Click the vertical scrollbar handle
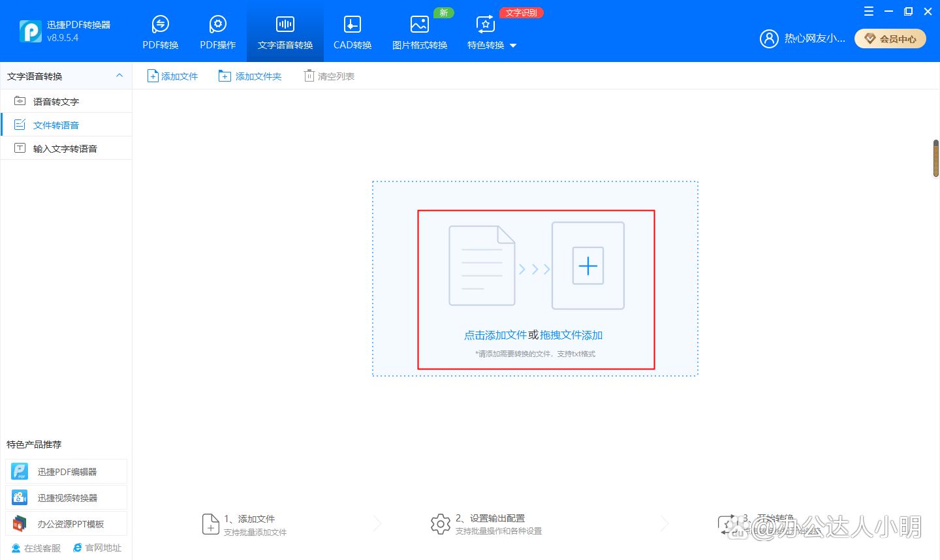This screenshot has height=560, width=940. pyautogui.click(x=935, y=158)
